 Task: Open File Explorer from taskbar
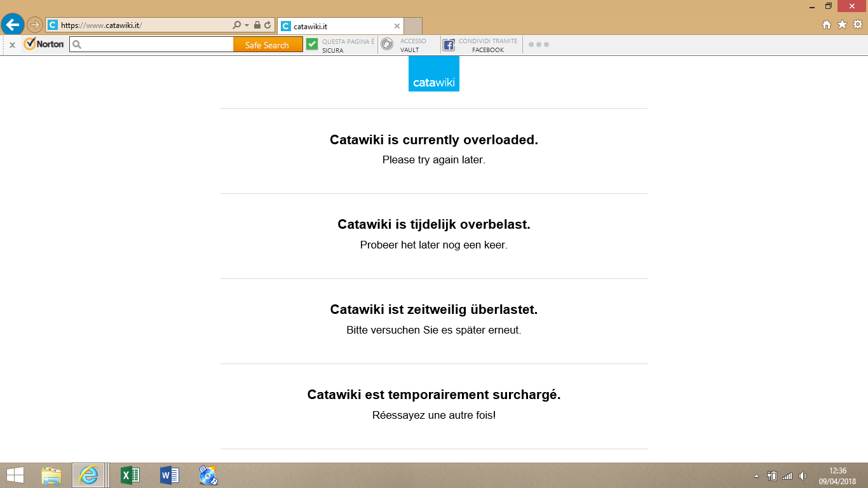click(x=51, y=475)
